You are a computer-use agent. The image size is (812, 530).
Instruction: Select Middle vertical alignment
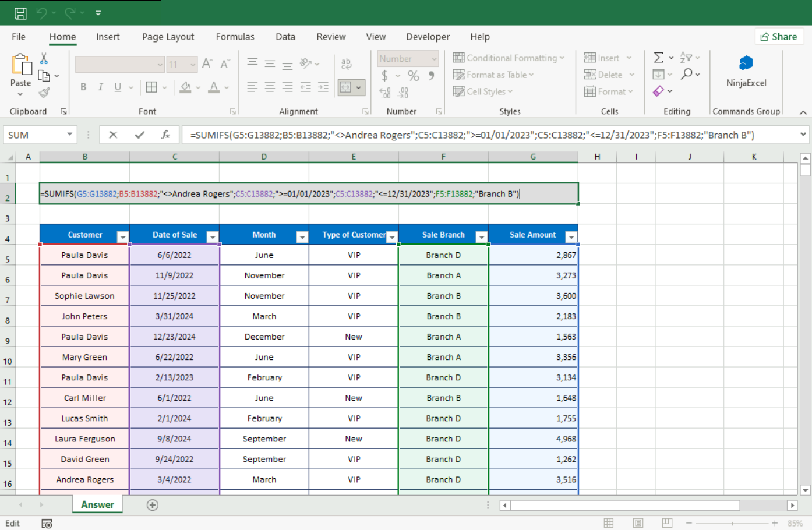(270, 63)
